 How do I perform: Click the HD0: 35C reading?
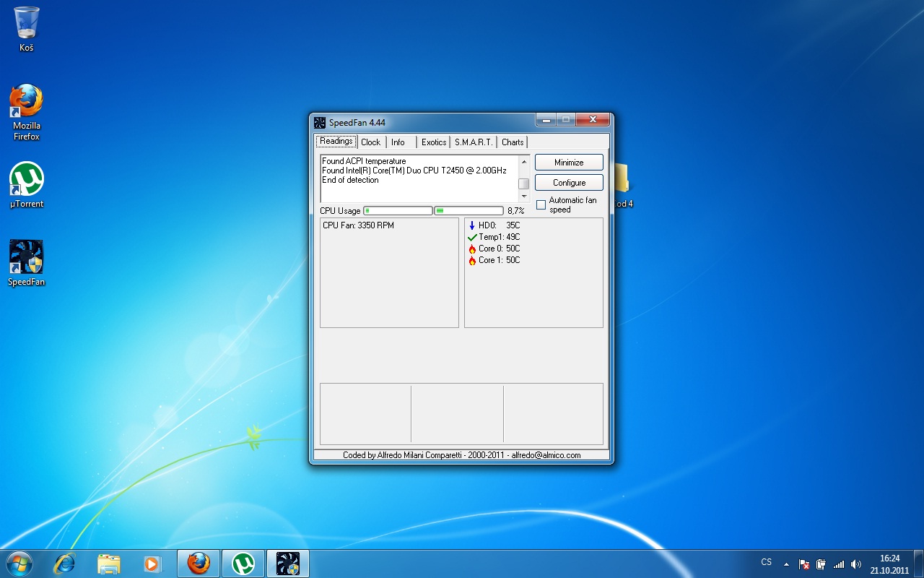(x=499, y=225)
